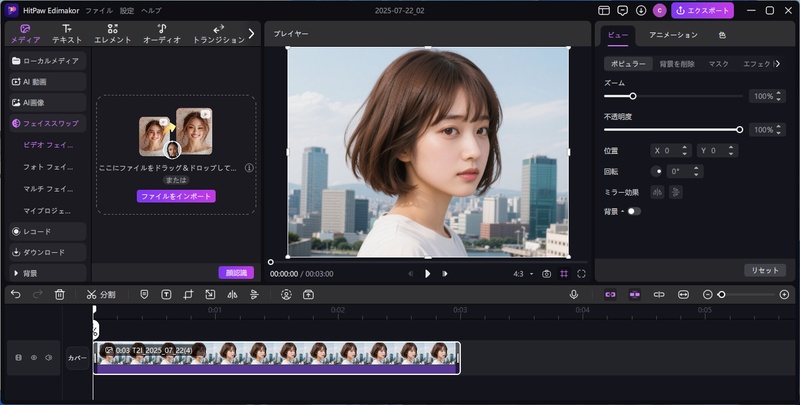
Task: Zoom in the timeline with plus icon
Action: tap(784, 294)
